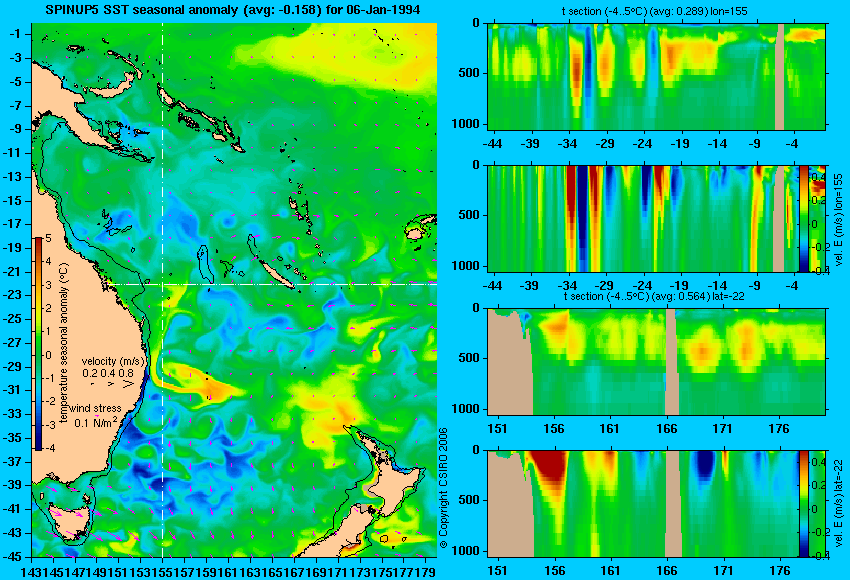The height and width of the screenshot is (580, 850).
Task: Click the velocity color bar beside the lat=-22 section
Action: pyautogui.click(x=803, y=504)
